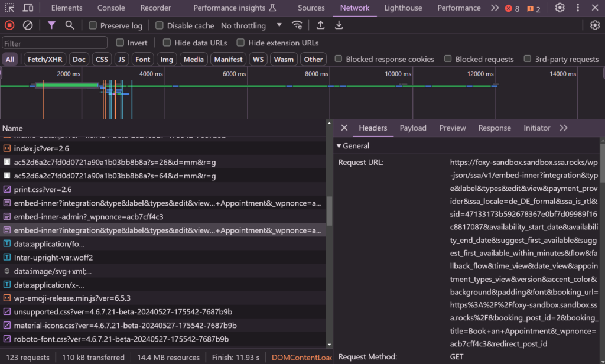Click the Performance insights flask icon

tap(272, 8)
